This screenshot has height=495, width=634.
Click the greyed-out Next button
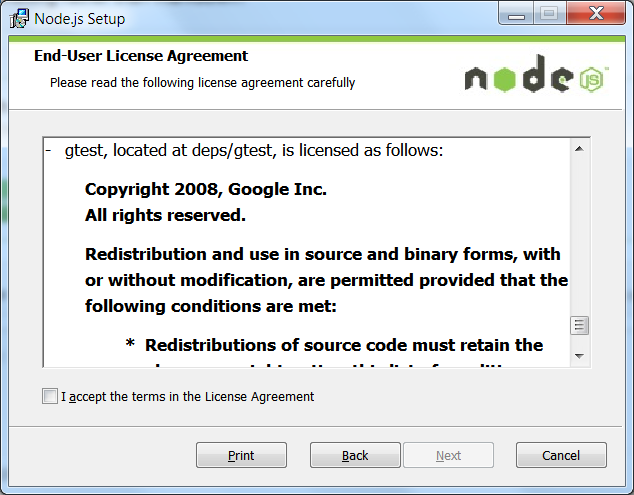tap(448, 455)
